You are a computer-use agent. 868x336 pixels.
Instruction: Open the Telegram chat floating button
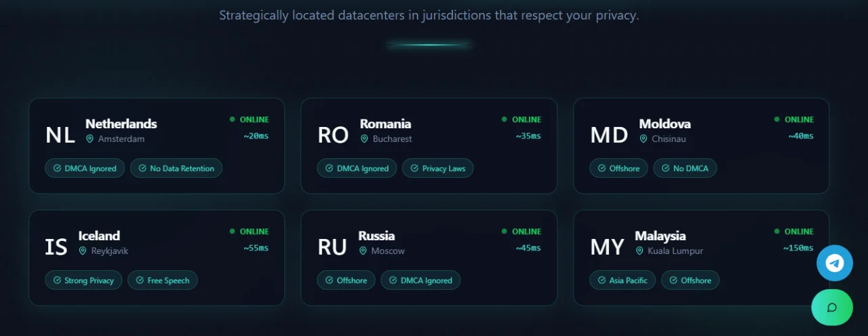click(x=834, y=263)
